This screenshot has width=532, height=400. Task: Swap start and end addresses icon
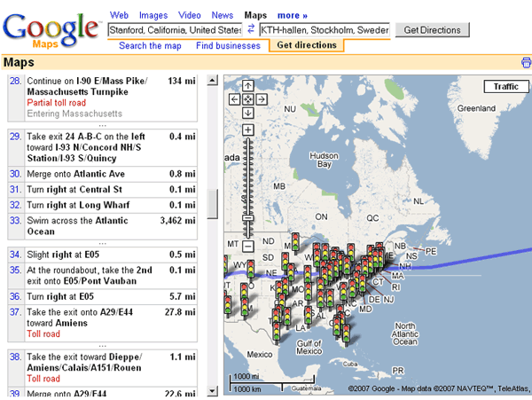click(x=251, y=29)
